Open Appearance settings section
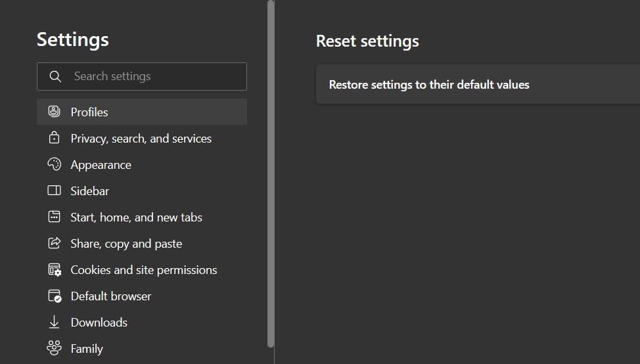 coord(101,165)
